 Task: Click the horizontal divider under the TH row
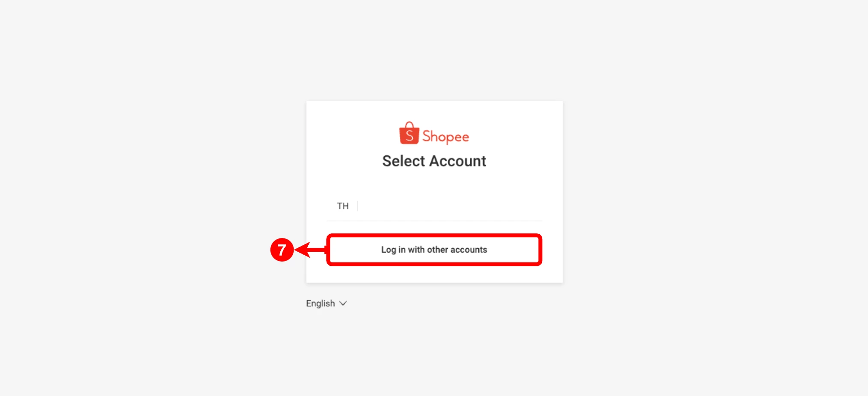pos(434,221)
